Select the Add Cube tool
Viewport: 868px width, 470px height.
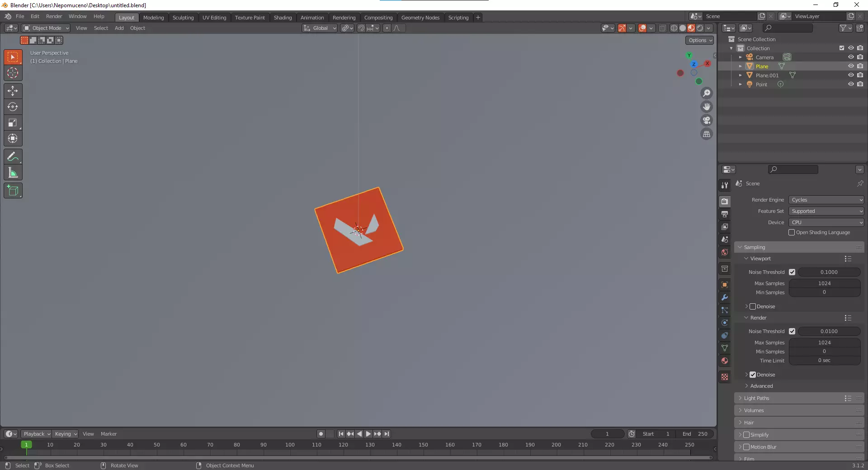[x=13, y=191]
